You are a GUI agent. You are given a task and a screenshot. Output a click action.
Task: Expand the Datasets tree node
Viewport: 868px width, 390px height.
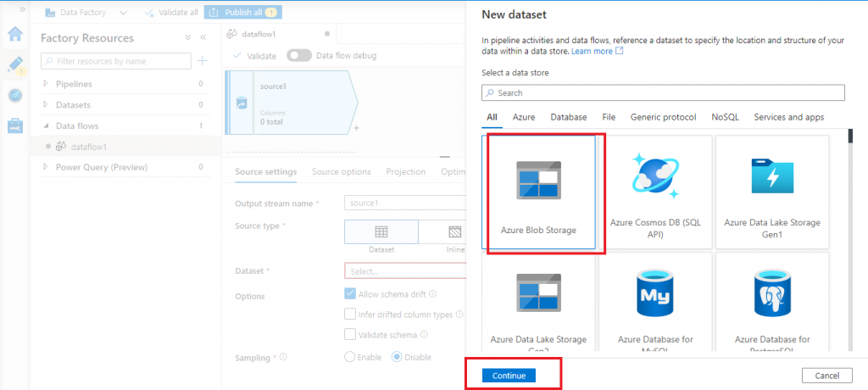(x=46, y=104)
